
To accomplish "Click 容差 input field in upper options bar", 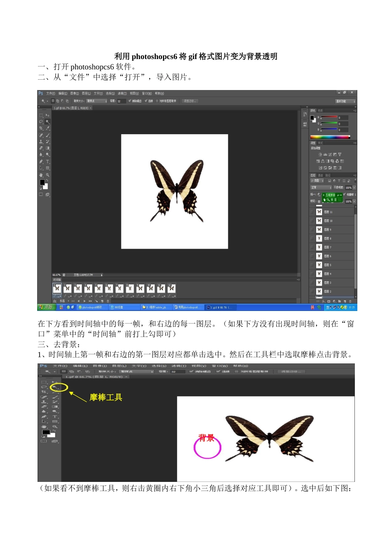I will (x=121, y=101).
